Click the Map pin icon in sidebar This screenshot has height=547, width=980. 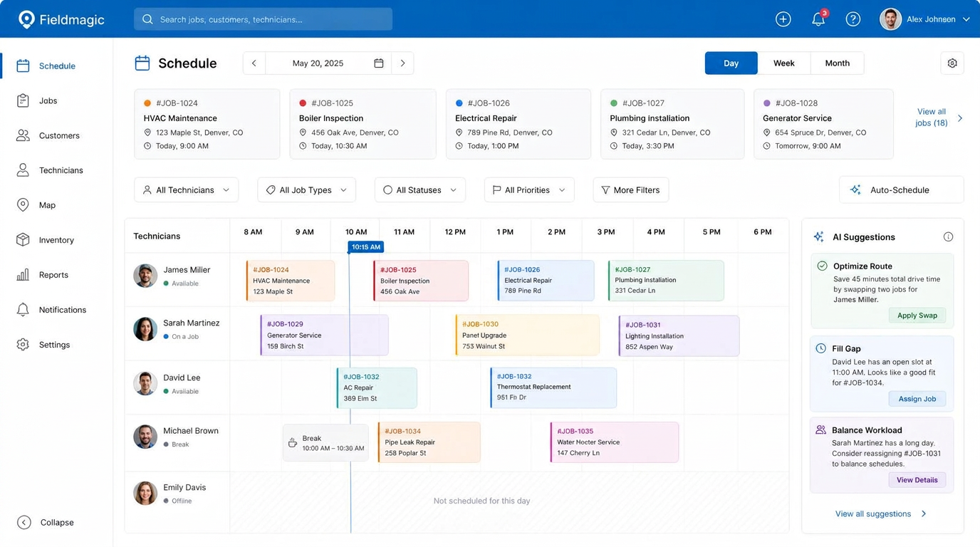coord(23,205)
